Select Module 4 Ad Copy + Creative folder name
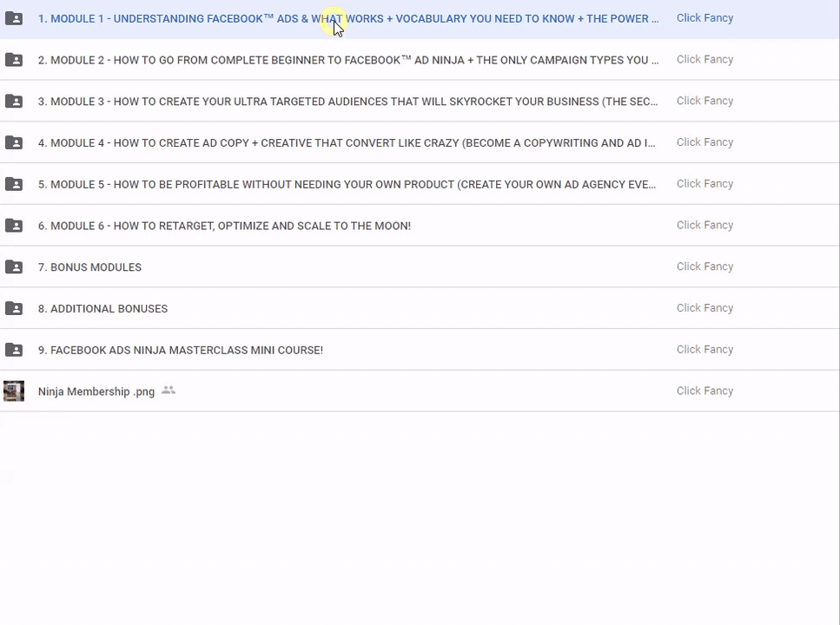This screenshot has width=840, height=625. coord(346,143)
